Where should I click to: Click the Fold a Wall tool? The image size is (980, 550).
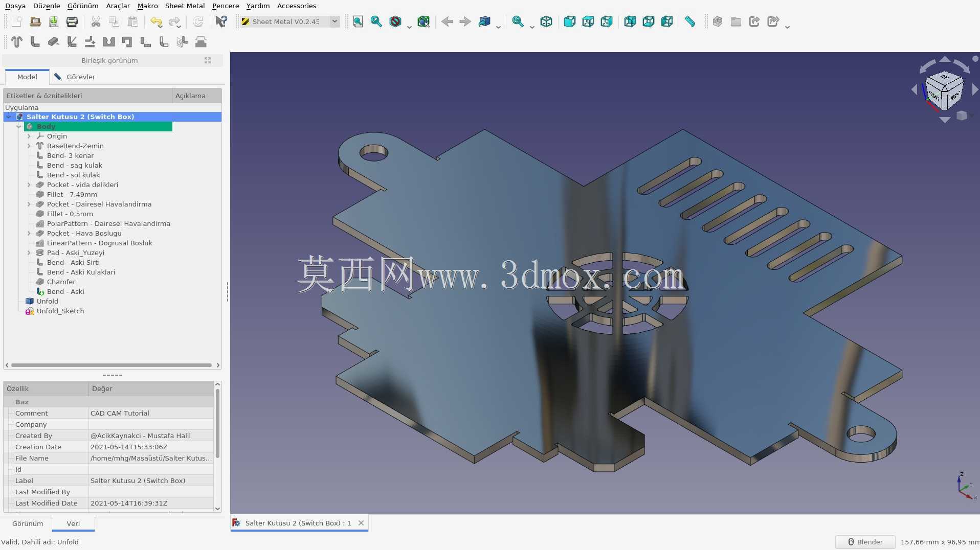click(x=72, y=42)
